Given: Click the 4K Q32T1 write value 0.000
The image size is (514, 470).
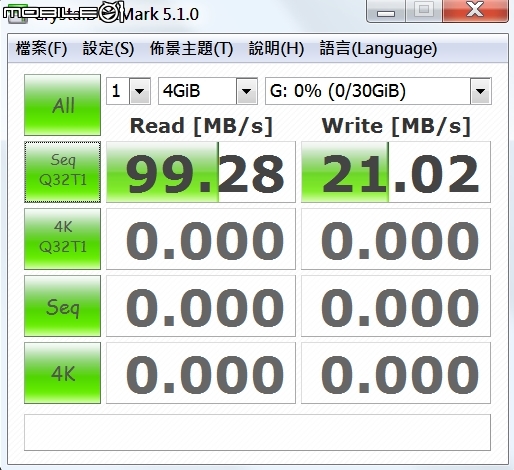Looking at the screenshot, I should pos(396,239).
